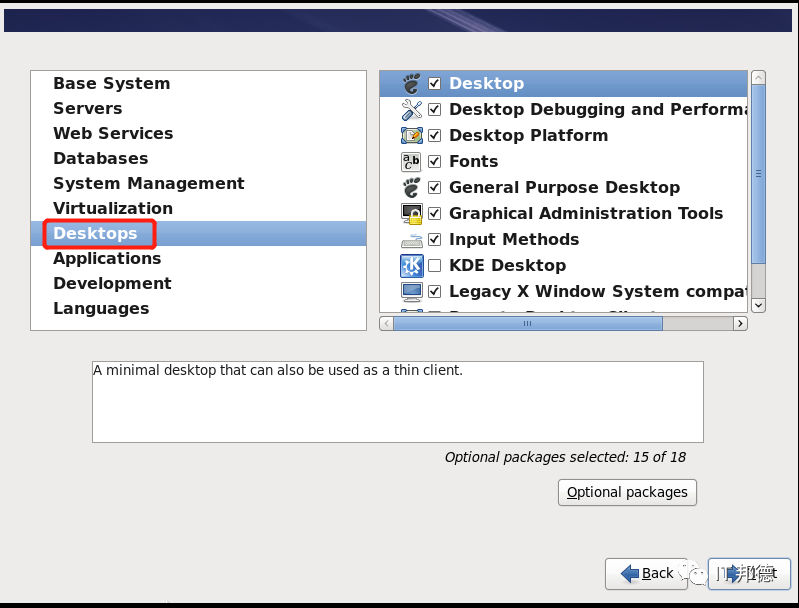799x608 pixels.
Task: Click the package list scroll up arrow
Action: (x=758, y=78)
